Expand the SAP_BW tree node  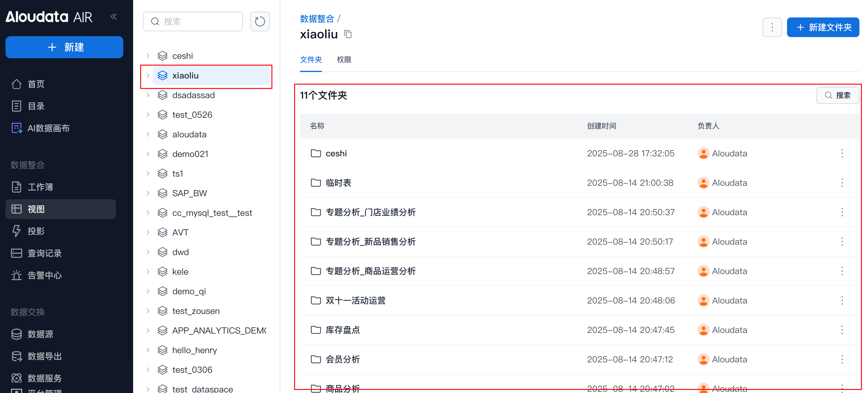tap(148, 193)
